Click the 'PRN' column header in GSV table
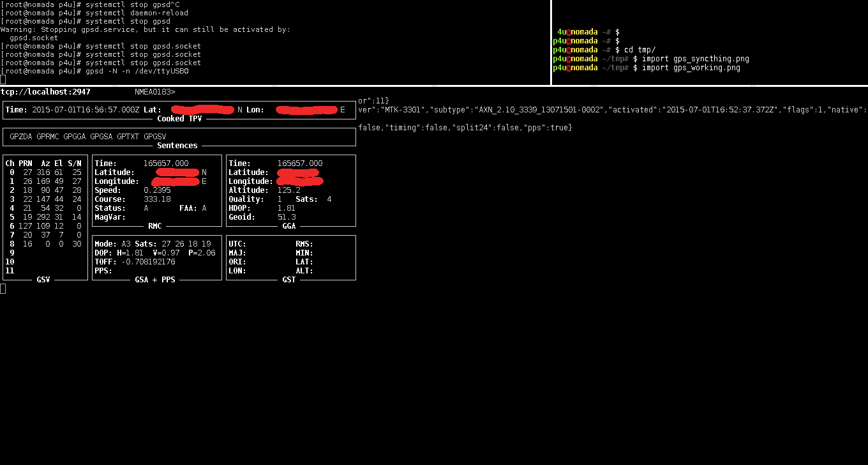Image resolution: width=868 pixels, height=465 pixels. (26, 164)
